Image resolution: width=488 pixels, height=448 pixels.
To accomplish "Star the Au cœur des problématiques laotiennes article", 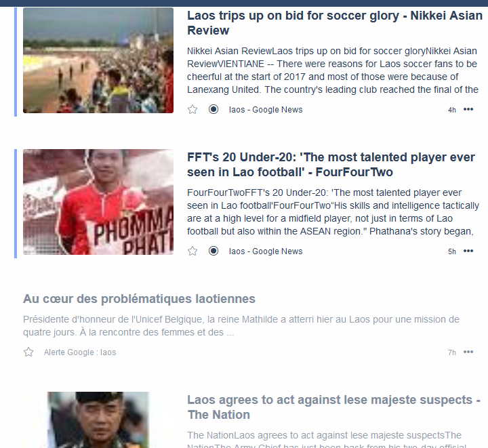I will tap(28, 352).
